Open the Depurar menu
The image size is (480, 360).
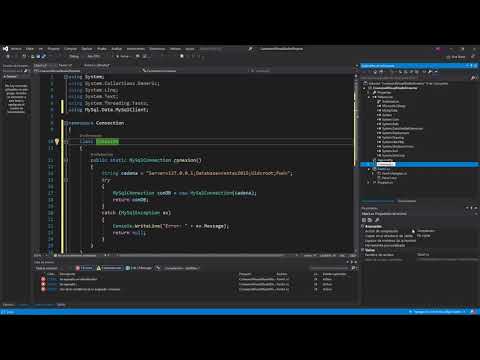[87, 49]
